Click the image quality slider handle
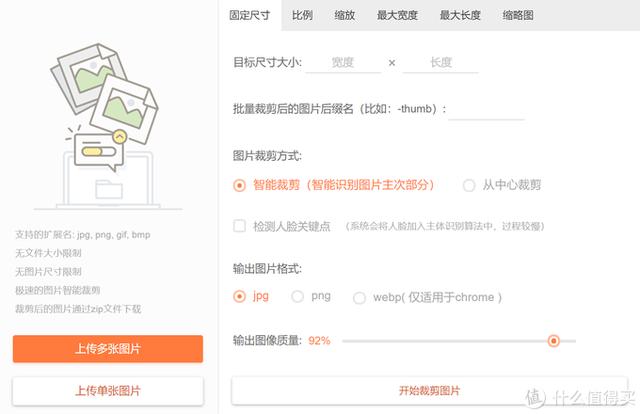 click(x=553, y=340)
